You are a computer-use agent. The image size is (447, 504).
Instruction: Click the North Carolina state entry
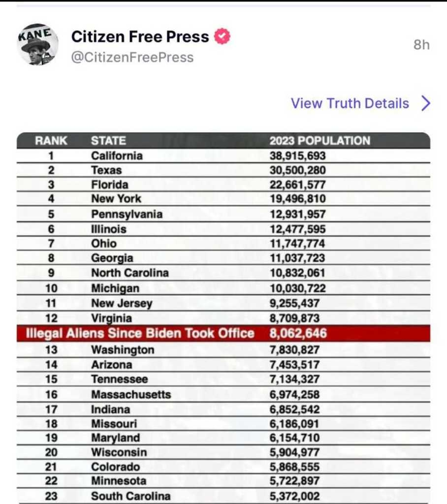pos(129,273)
